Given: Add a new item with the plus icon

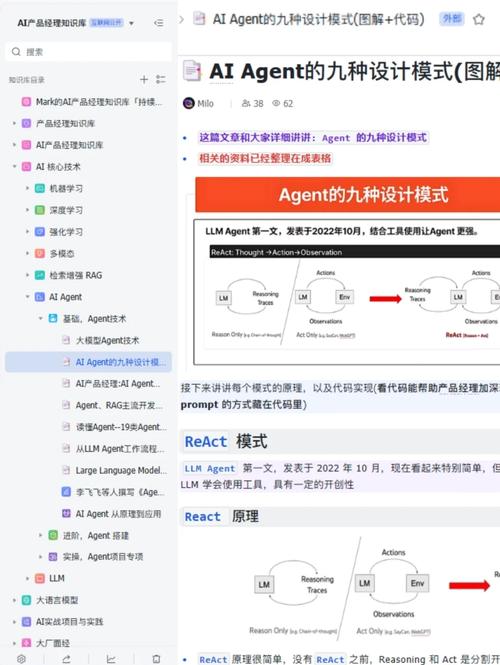Looking at the screenshot, I should click(144, 79).
